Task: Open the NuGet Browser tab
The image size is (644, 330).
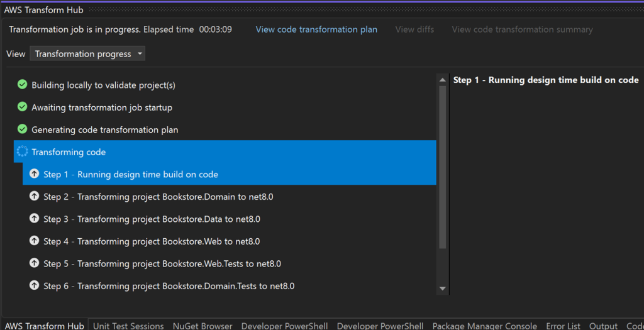Action: tap(203, 326)
